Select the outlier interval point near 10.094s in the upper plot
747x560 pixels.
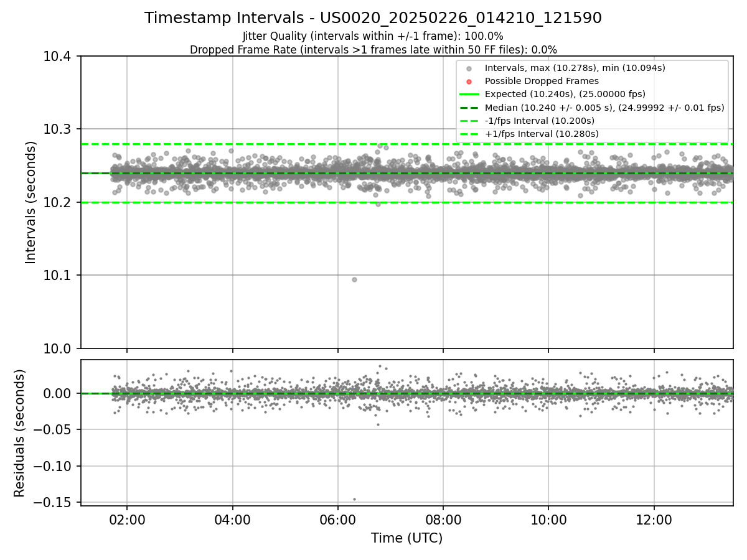click(x=354, y=279)
